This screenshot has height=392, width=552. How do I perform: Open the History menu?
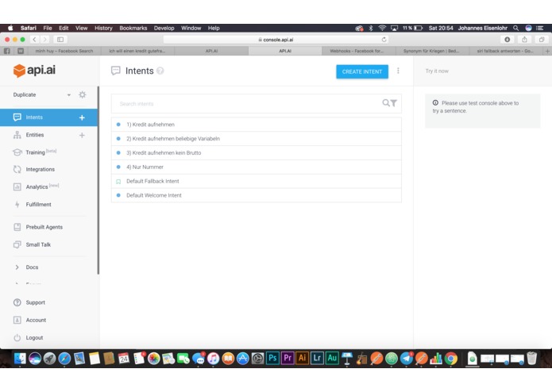(x=103, y=28)
